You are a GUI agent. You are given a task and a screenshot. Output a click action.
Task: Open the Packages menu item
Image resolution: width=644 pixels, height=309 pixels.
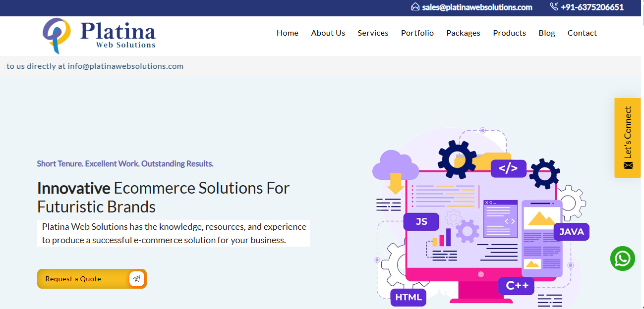(463, 33)
